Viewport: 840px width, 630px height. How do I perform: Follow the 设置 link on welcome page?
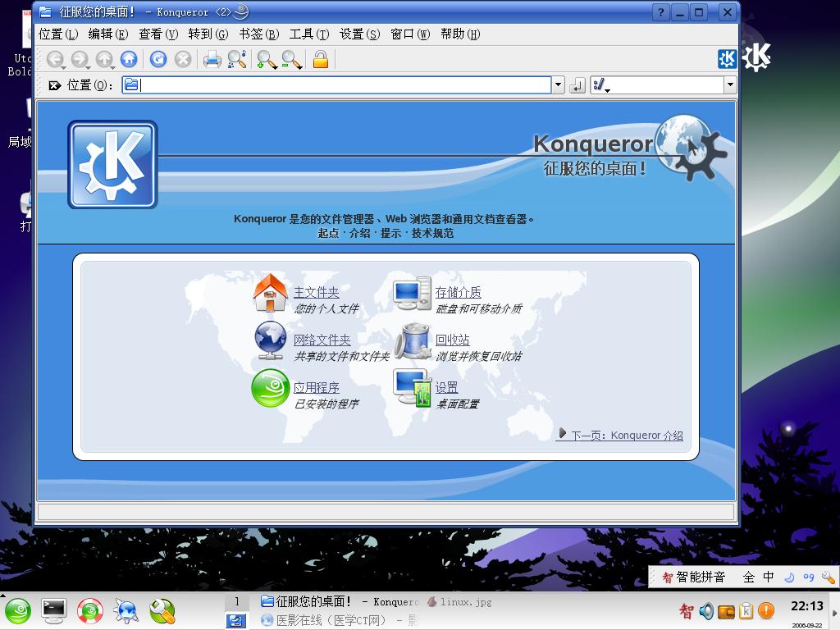(x=446, y=387)
